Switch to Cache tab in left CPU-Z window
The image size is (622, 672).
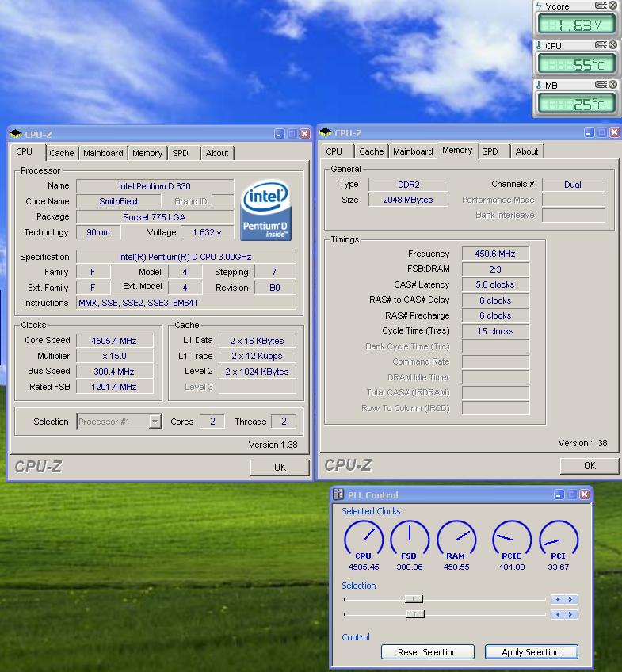click(x=62, y=153)
